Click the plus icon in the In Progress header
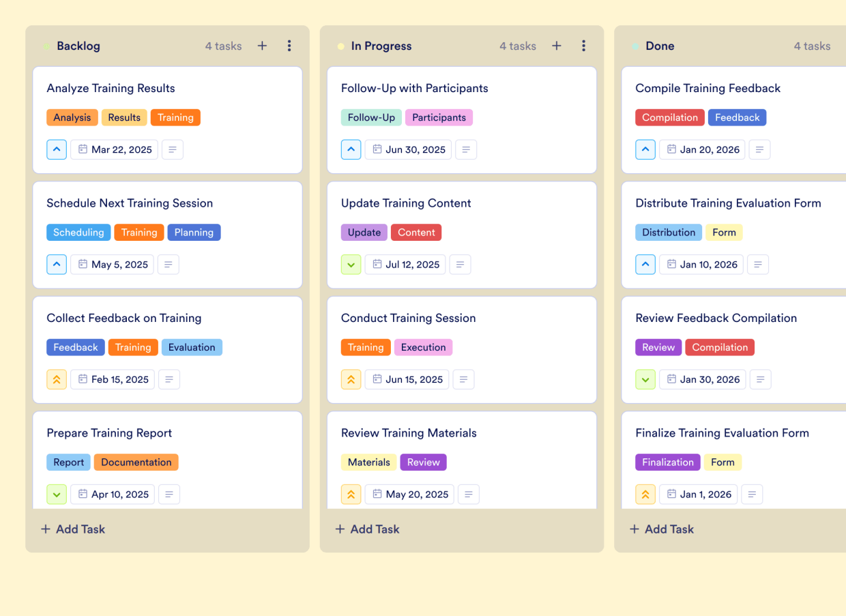 pyautogui.click(x=557, y=46)
